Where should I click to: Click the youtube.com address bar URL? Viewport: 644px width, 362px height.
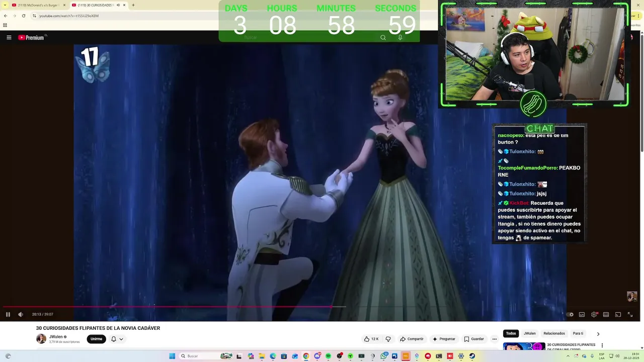point(69,16)
